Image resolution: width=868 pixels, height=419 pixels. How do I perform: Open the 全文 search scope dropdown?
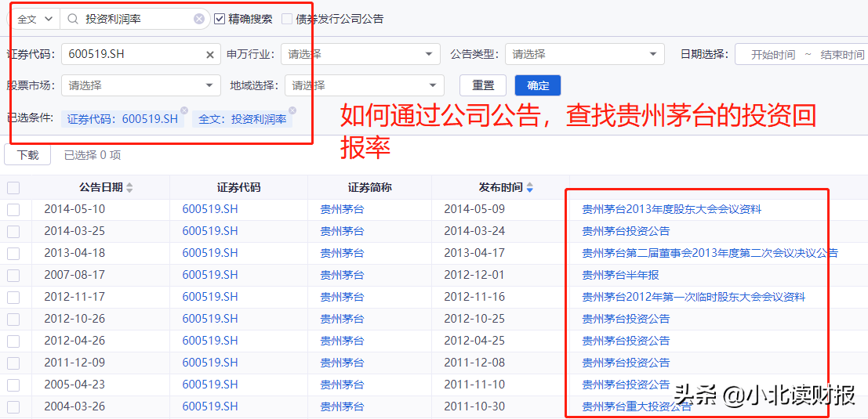35,19
